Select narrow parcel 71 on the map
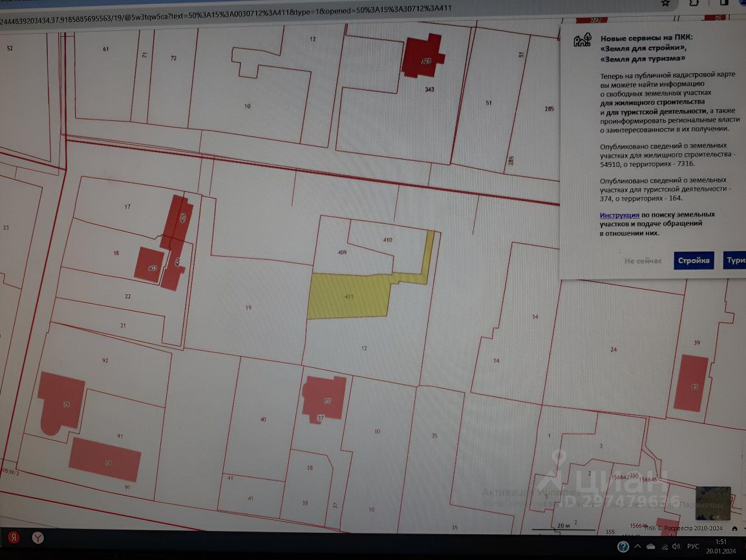The image size is (746, 560). click(x=145, y=55)
